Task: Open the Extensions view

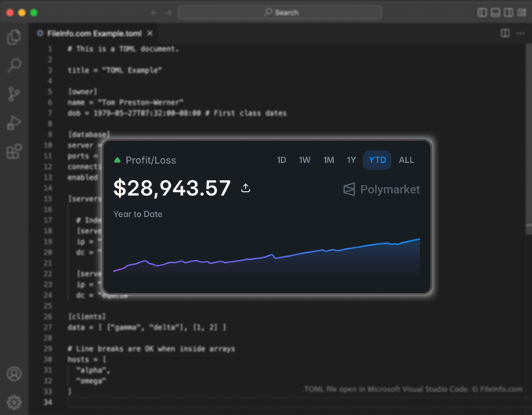Action: click(14, 151)
